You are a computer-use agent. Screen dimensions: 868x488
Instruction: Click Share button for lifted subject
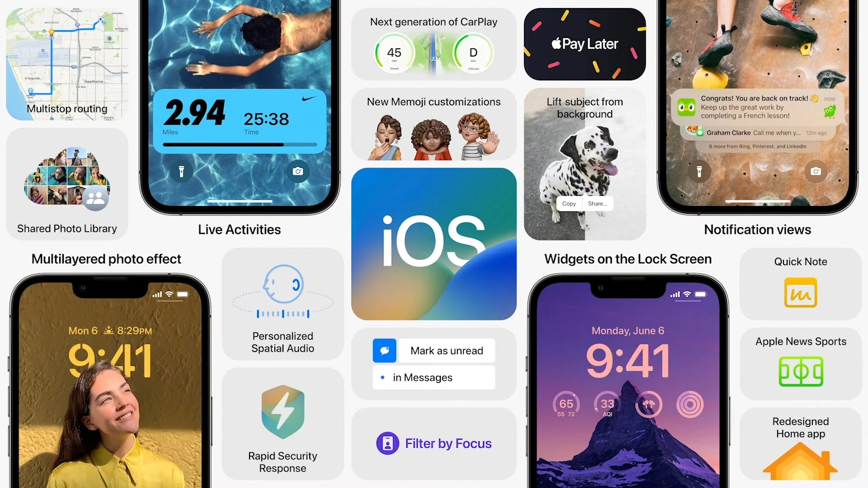click(597, 203)
